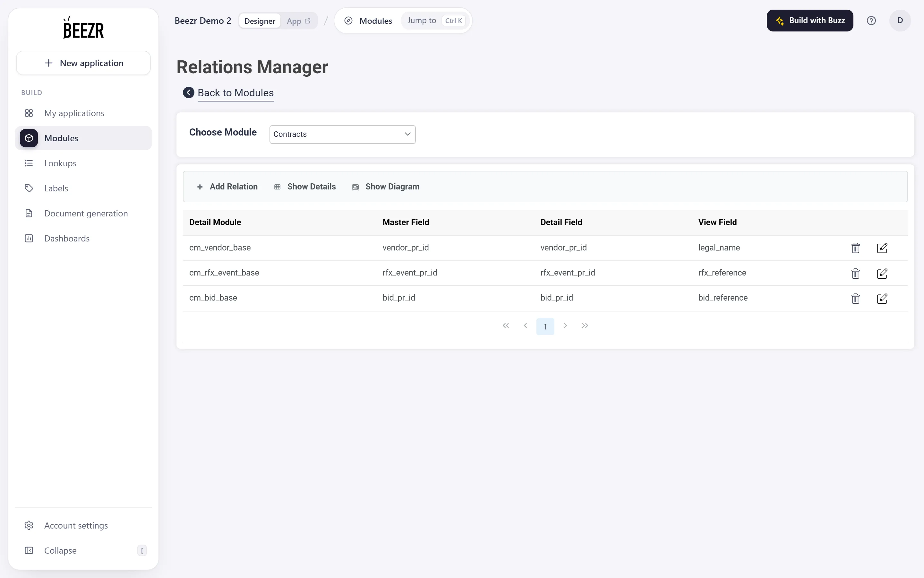This screenshot has width=924, height=578.
Task: Switch to the Designer tab
Action: [x=260, y=21]
